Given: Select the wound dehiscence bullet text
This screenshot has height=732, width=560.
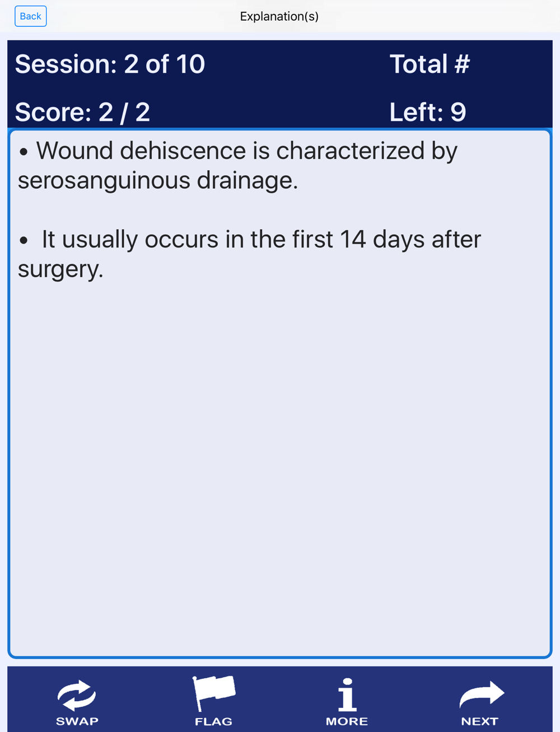Looking at the screenshot, I should point(238,165).
